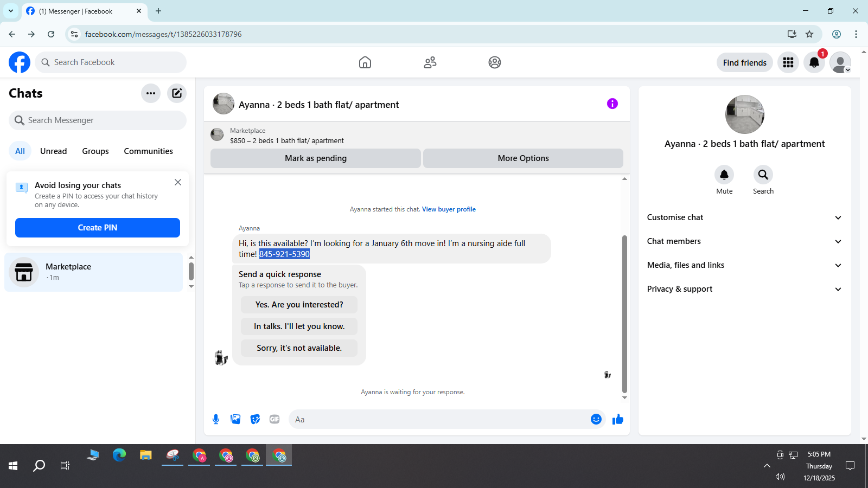Launch Microsoft Edge from taskbar
Image resolution: width=868 pixels, height=488 pixels.
click(119, 455)
